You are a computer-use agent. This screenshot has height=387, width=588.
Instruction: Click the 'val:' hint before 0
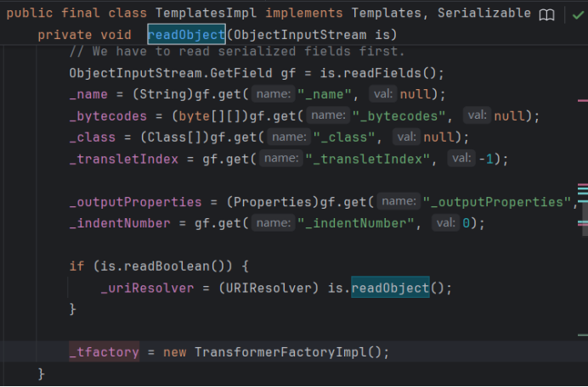tap(444, 223)
